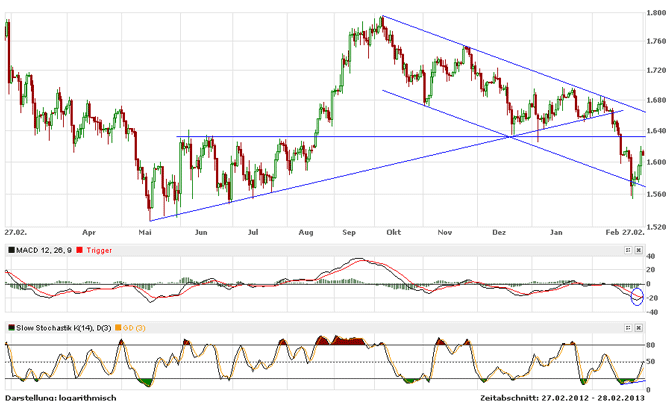Click the blue circle marking on MACD
670x401 pixels.
click(638, 295)
